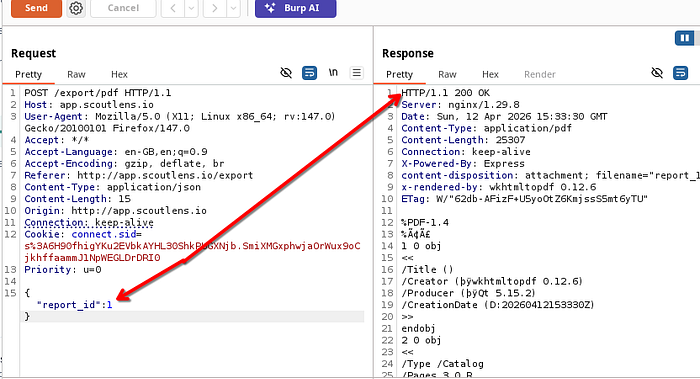The width and height of the screenshot is (700, 379).
Task: Click X-Powered-By: Express header
Action: (x=462, y=164)
